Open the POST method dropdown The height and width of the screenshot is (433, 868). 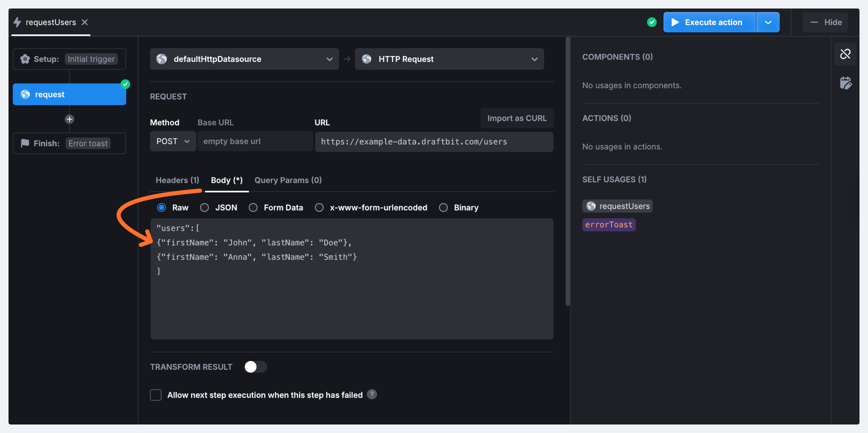click(173, 141)
